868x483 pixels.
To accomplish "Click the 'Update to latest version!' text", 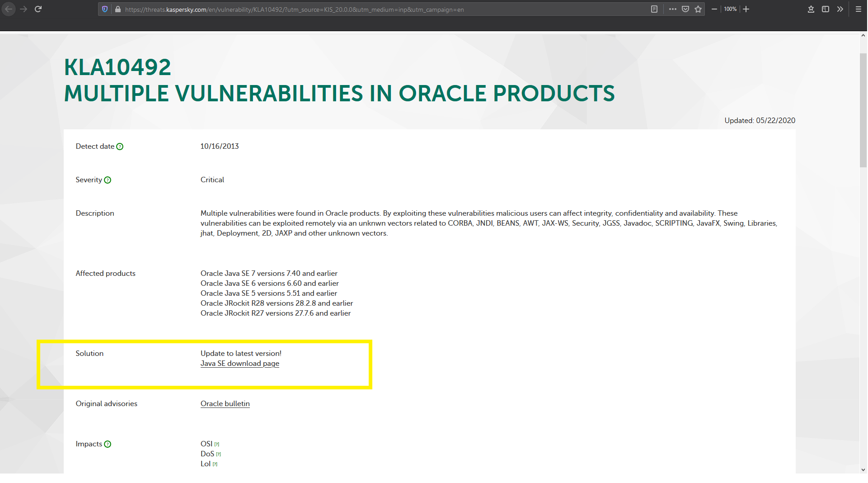I will pos(241,354).
